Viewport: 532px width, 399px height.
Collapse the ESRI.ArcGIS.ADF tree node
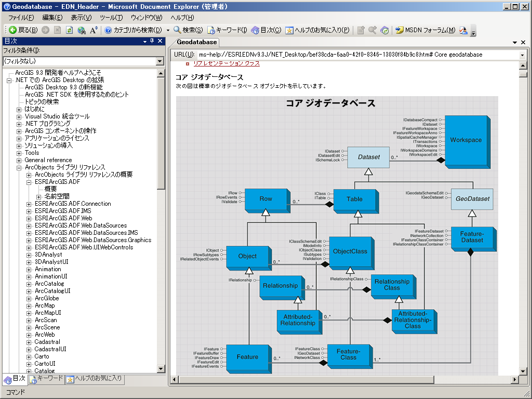29,182
